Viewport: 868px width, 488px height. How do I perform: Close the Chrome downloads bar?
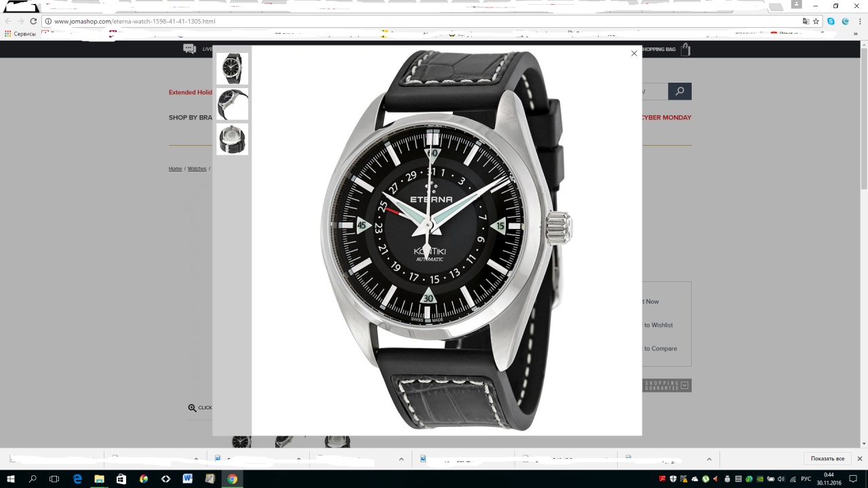(859, 459)
